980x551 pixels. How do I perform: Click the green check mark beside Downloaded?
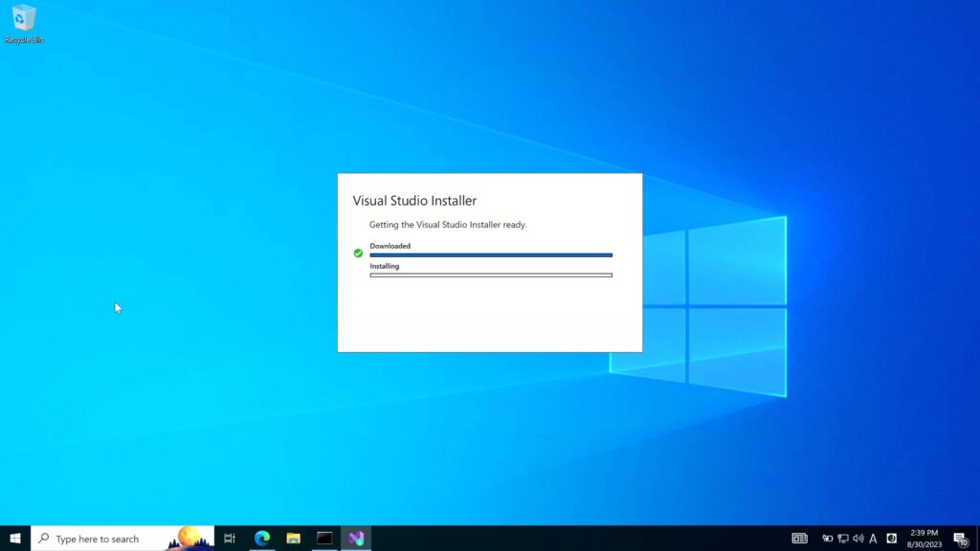(358, 253)
